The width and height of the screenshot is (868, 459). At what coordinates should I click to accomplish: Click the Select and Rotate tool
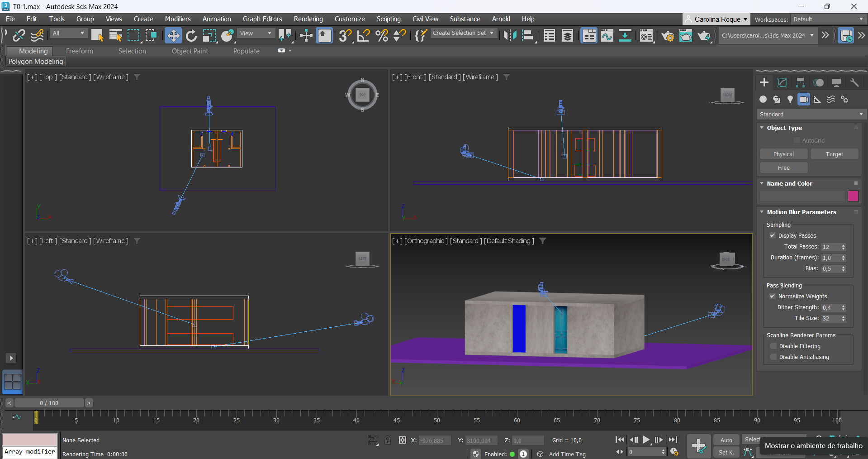[x=191, y=35]
